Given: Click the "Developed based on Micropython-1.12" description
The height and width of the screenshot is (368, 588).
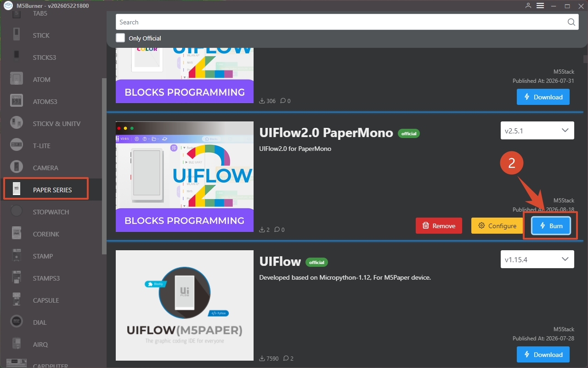Looking at the screenshot, I should coord(345,277).
